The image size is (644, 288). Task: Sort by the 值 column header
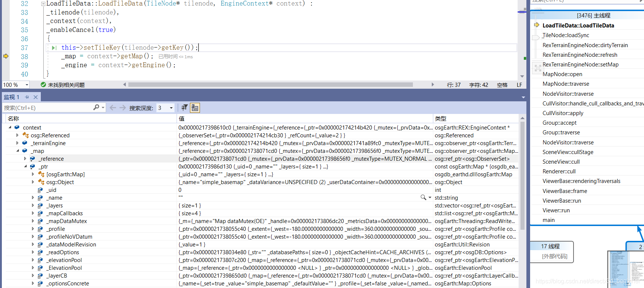point(305,118)
